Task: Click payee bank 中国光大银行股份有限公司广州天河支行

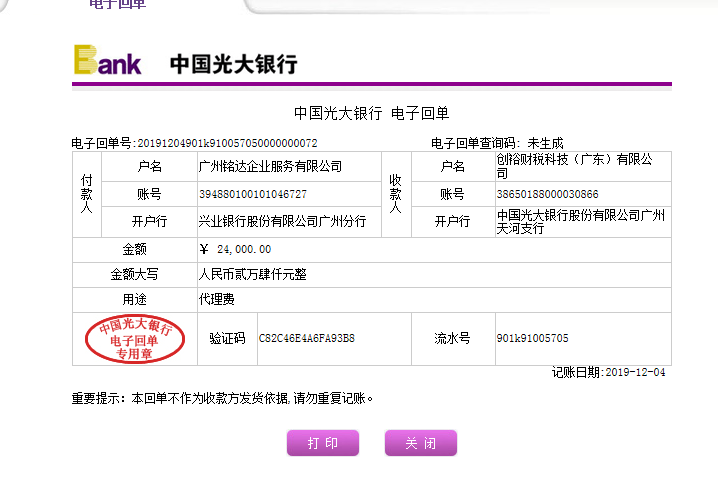Action: [581, 222]
